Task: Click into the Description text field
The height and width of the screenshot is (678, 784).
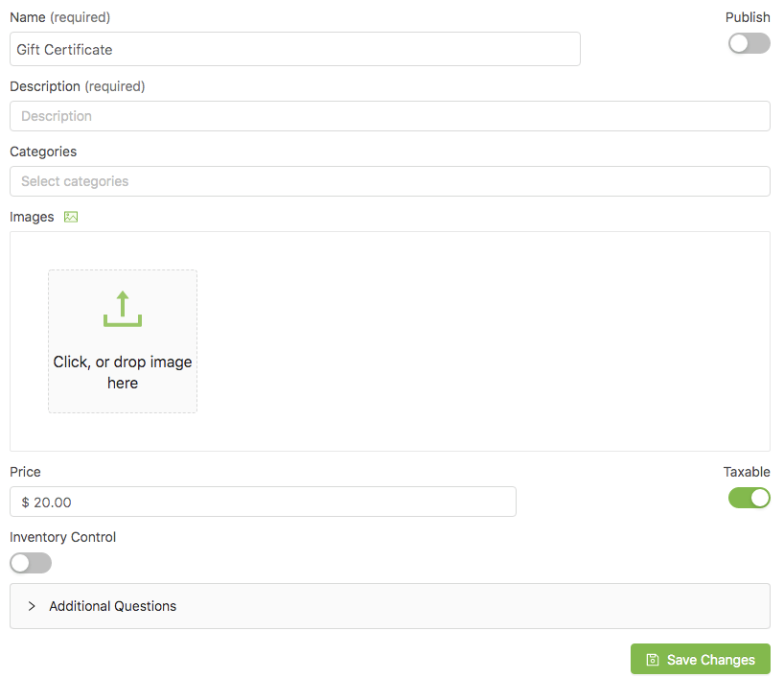Action: [x=389, y=116]
